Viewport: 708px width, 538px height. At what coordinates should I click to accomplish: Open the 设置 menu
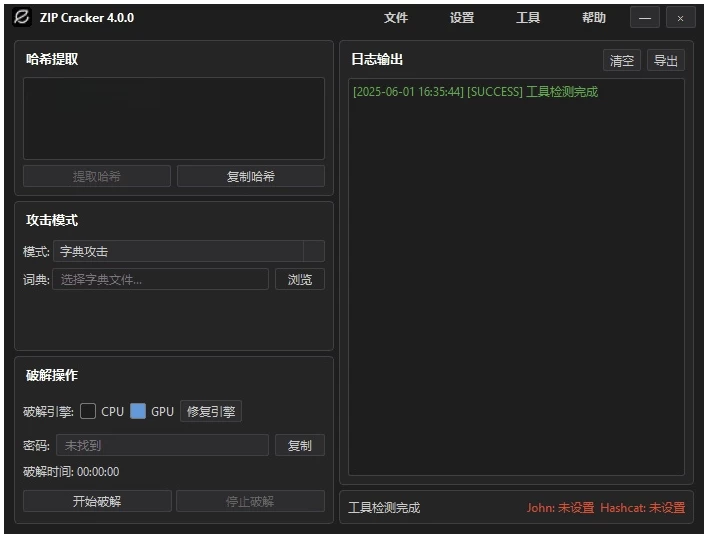click(461, 18)
